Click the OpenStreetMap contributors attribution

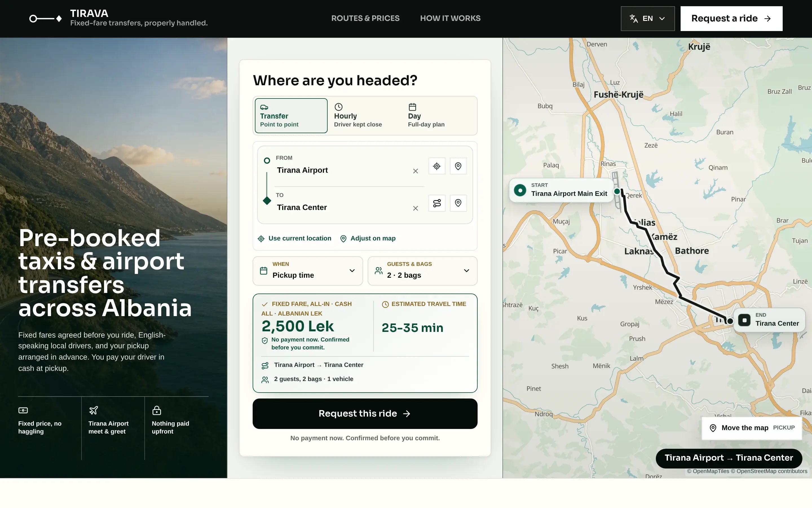[769, 471]
